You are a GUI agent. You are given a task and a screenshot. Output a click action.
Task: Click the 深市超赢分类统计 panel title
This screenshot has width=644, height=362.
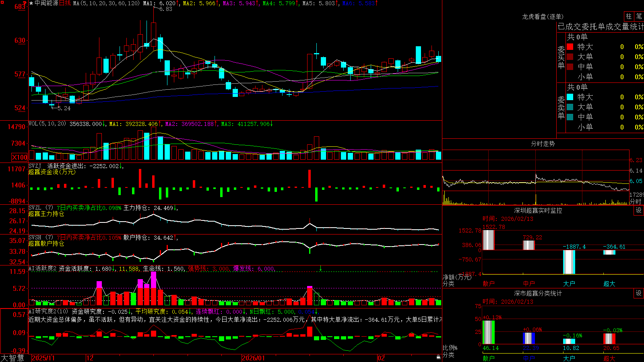[538, 293]
